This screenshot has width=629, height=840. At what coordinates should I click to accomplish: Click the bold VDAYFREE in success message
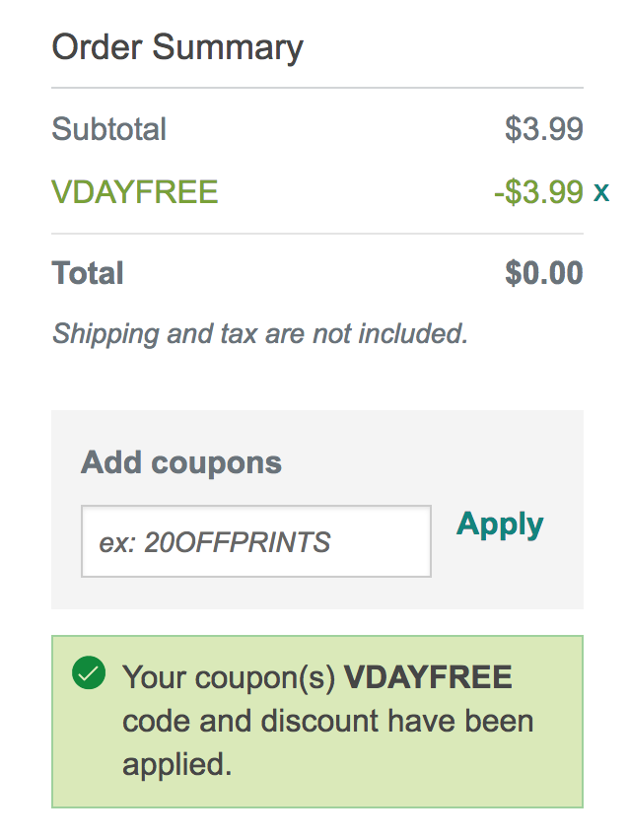[428, 676]
